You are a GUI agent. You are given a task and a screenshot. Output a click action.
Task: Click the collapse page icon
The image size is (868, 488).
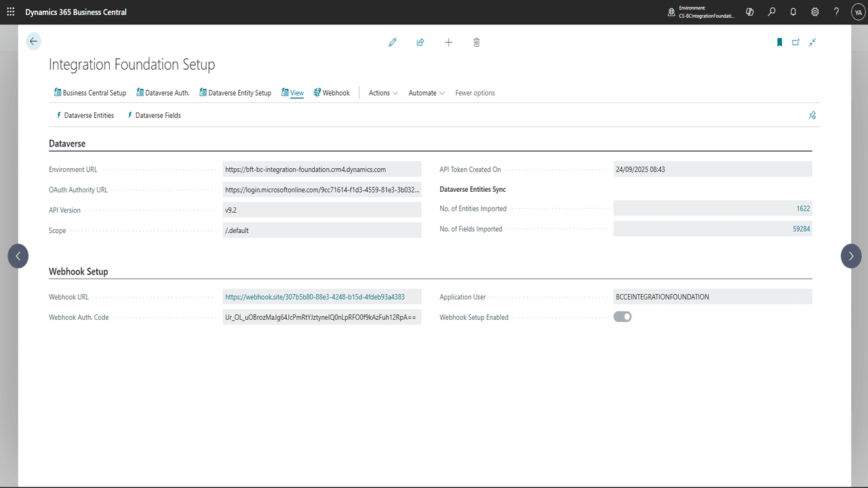[x=812, y=42]
